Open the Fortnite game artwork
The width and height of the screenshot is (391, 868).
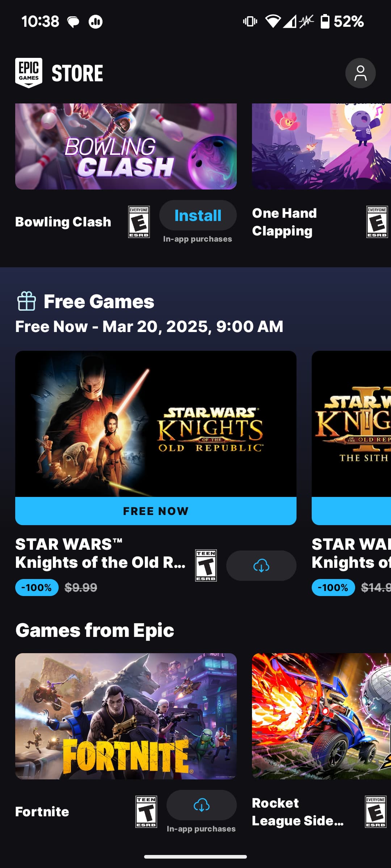tap(126, 716)
